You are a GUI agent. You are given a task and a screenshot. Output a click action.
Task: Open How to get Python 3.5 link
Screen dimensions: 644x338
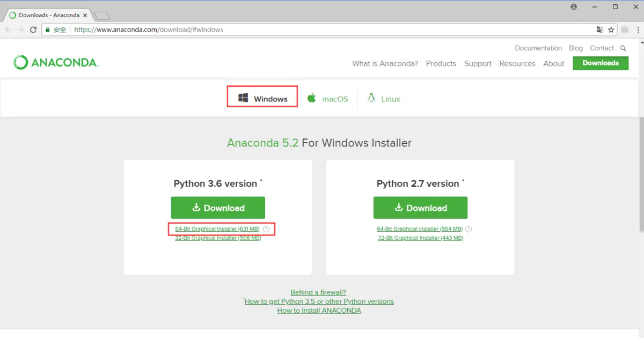point(319,302)
